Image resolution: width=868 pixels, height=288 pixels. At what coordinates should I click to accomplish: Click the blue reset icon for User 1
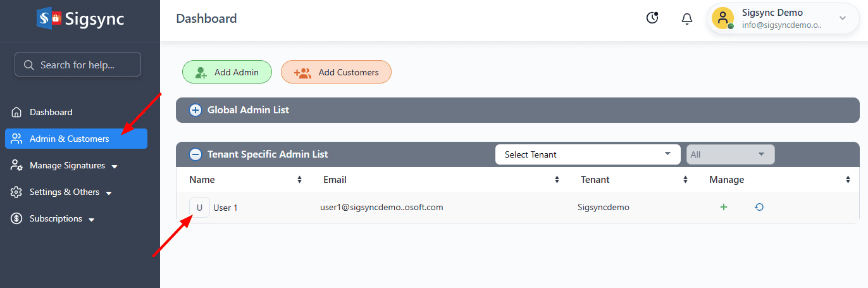tap(759, 207)
